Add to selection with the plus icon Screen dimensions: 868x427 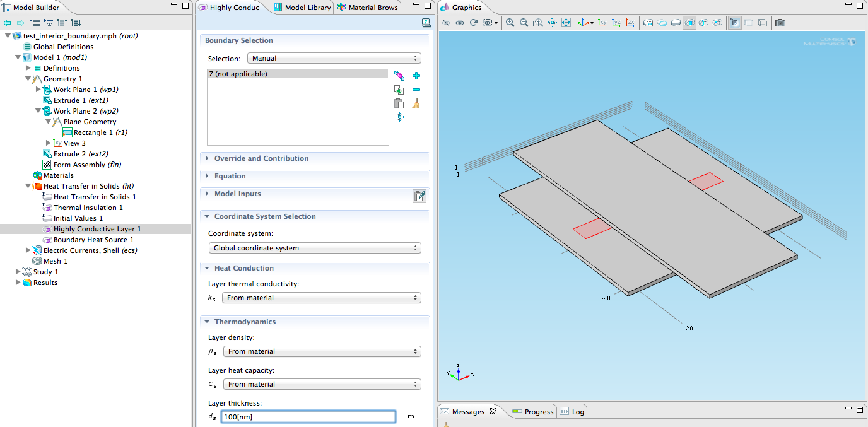click(x=416, y=76)
